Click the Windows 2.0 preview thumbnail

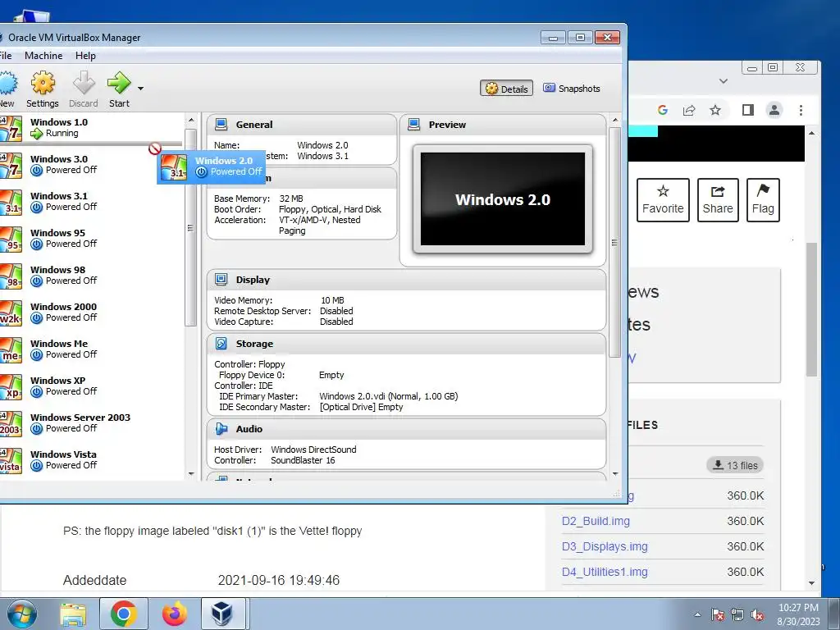pos(503,199)
